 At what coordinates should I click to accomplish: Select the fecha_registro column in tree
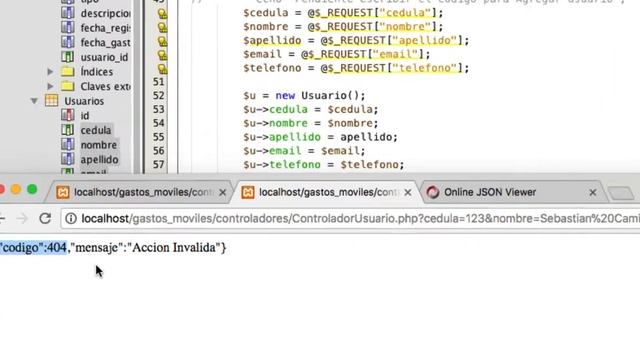click(x=105, y=28)
